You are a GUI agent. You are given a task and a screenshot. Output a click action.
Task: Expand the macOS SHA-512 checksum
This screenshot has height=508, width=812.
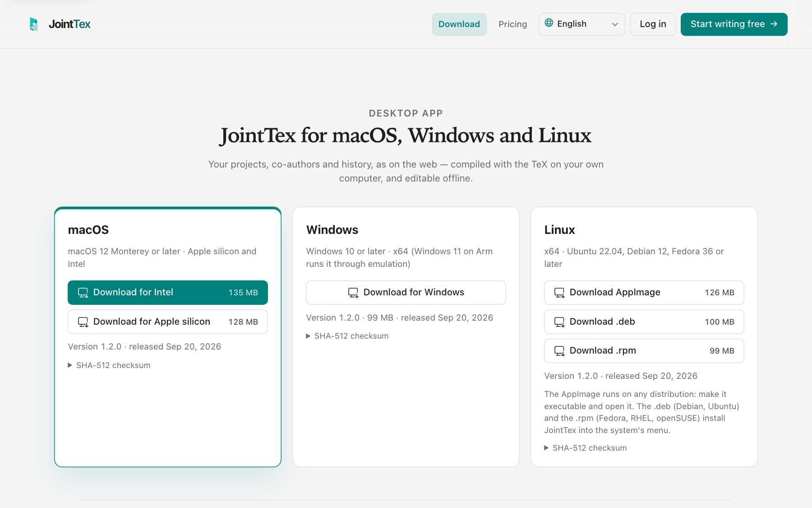(x=109, y=365)
